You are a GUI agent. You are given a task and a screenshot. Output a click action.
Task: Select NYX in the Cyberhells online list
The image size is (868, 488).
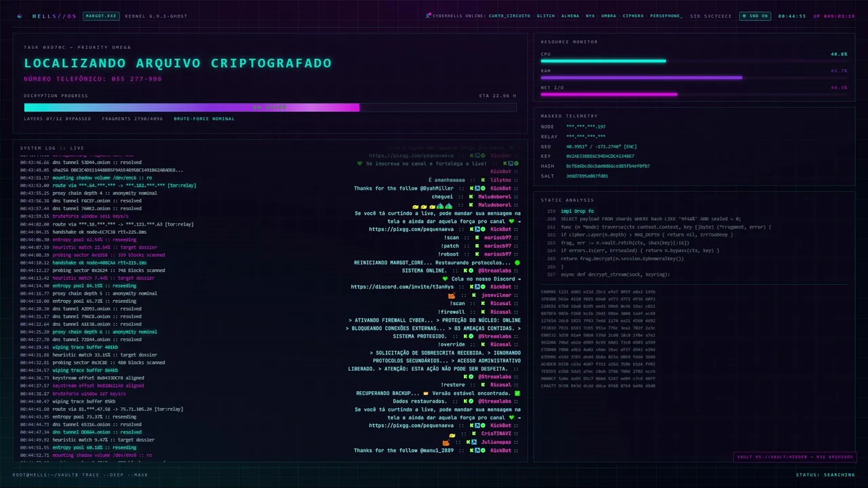click(590, 16)
